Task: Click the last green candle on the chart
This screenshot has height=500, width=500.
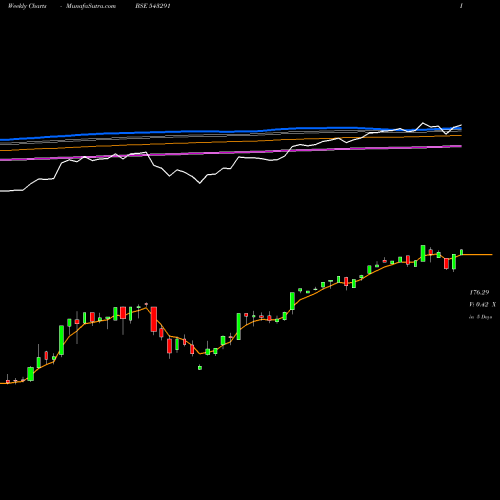Action: point(462,252)
